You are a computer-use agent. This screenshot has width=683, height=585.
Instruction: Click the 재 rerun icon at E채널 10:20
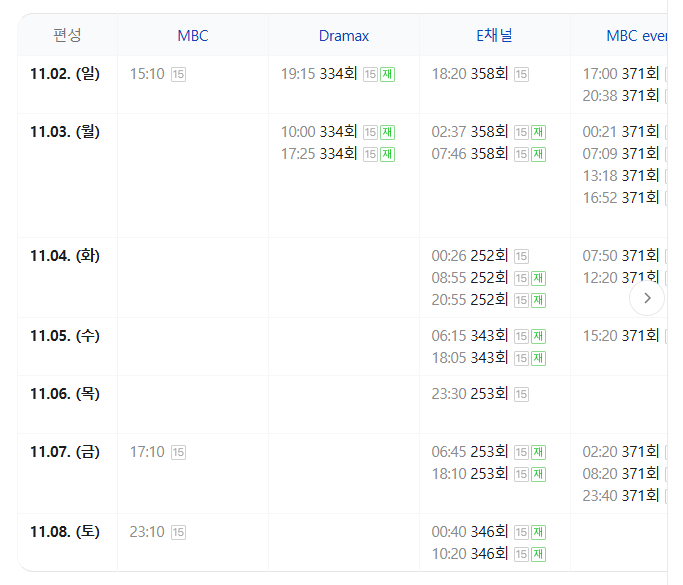pos(538,554)
